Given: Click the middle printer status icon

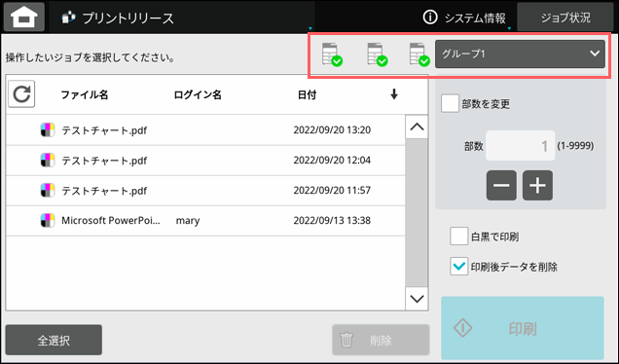Looking at the screenshot, I should point(377,55).
